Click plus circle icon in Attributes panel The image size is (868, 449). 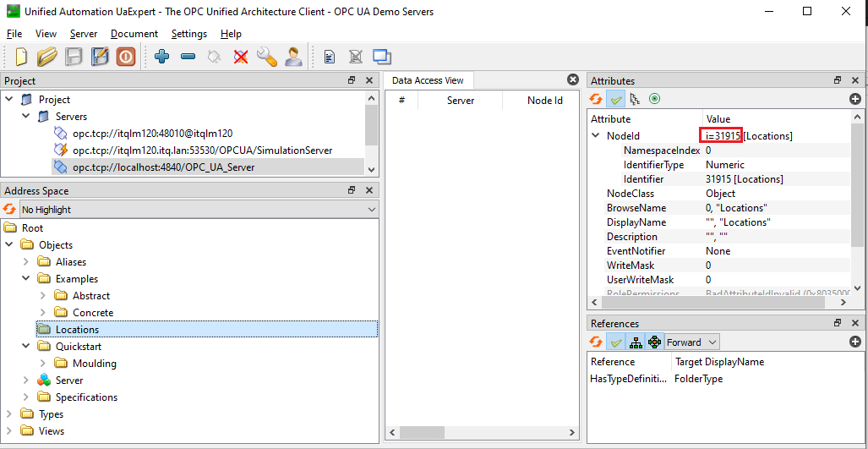point(855,100)
